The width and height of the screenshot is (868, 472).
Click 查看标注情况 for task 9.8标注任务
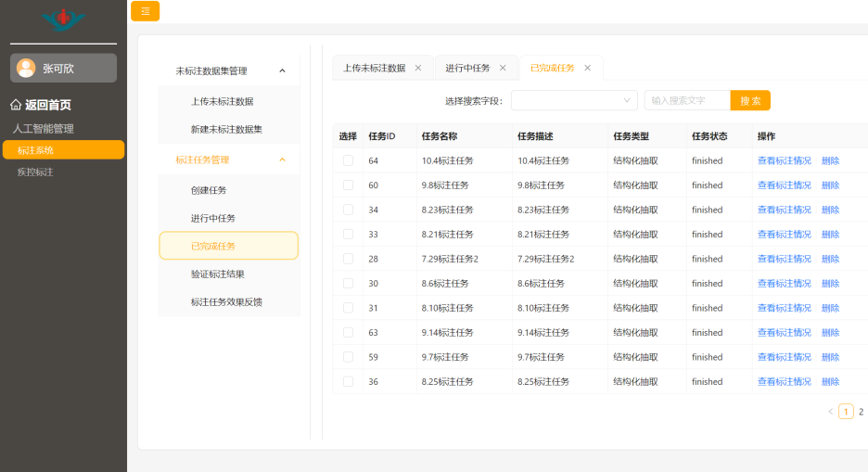point(784,185)
